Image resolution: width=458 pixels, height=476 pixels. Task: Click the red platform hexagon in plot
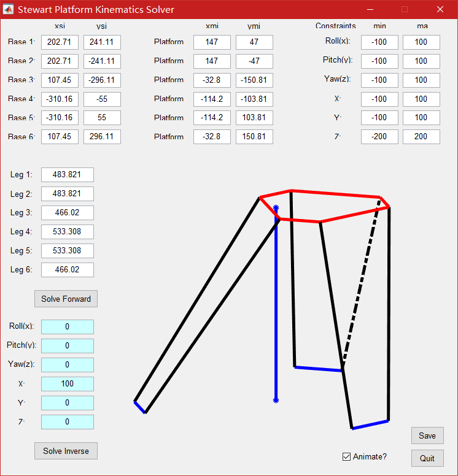(x=335, y=193)
